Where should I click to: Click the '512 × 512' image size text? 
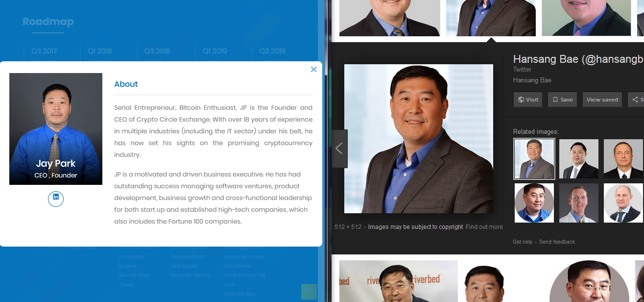pyautogui.click(x=348, y=227)
